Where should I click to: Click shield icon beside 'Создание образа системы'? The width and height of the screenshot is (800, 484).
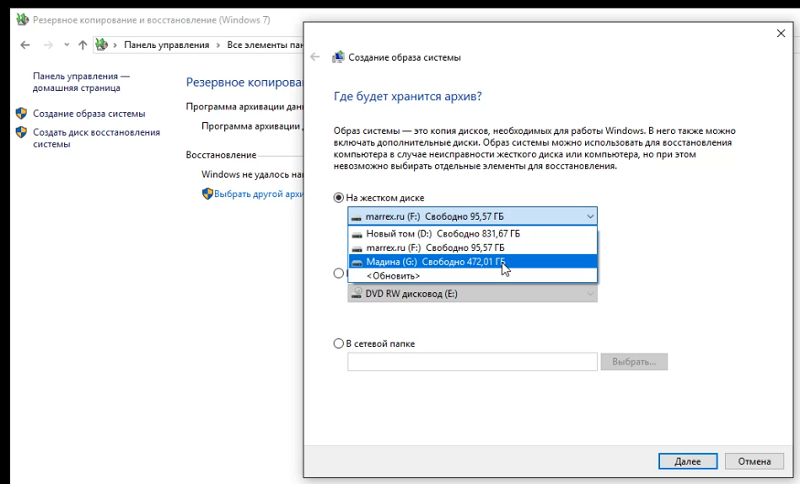(x=21, y=113)
